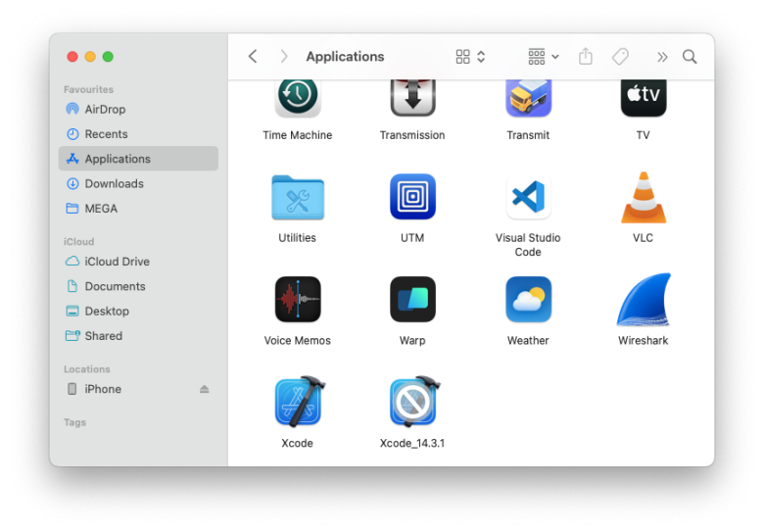This screenshot has width=764, height=532.
Task: Select the VLC traffic cone icon
Action: click(x=644, y=197)
